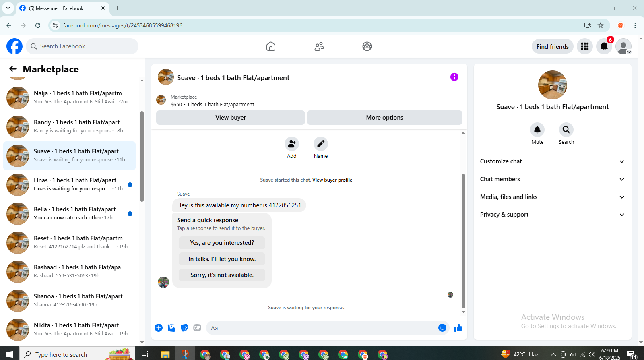
Task: Open the Home feed icon
Action: point(271,46)
